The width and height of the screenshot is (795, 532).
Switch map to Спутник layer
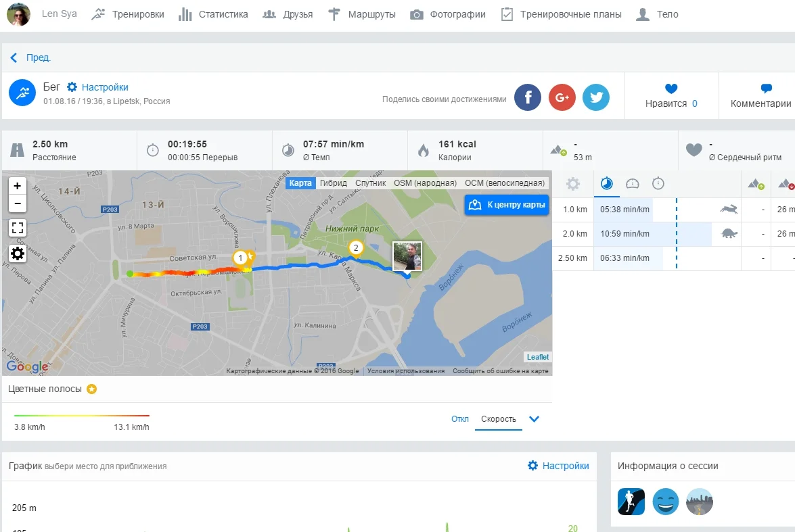coord(370,183)
